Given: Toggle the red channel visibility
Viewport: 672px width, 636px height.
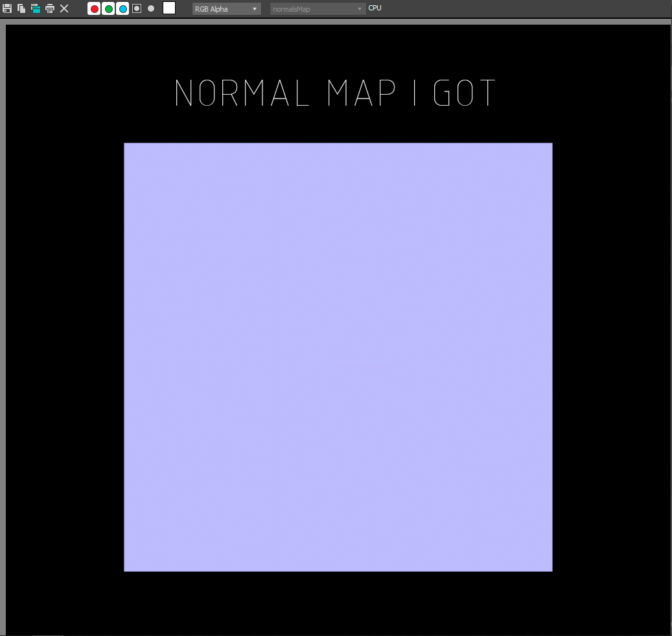Looking at the screenshot, I should 94,8.
